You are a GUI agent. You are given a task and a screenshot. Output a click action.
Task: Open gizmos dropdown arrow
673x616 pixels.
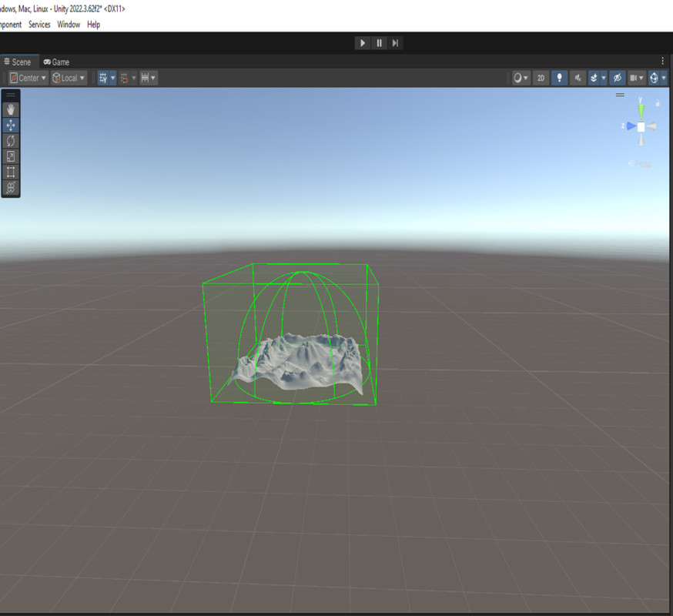tap(664, 78)
